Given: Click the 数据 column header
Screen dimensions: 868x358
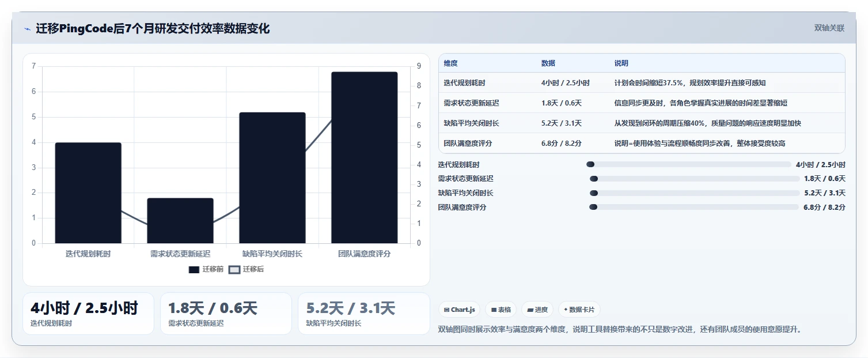Looking at the screenshot, I should click(x=548, y=63).
